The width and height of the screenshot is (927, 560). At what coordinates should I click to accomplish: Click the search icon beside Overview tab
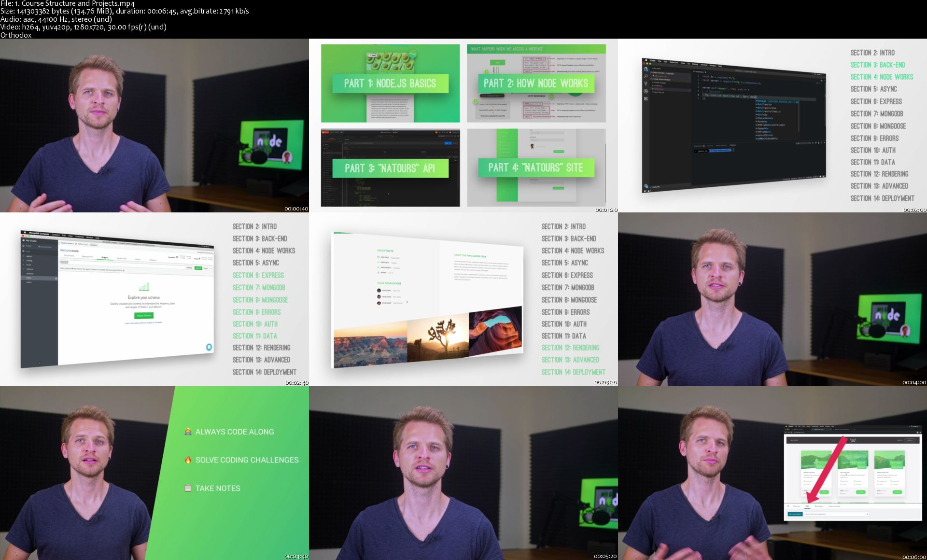coord(788,506)
